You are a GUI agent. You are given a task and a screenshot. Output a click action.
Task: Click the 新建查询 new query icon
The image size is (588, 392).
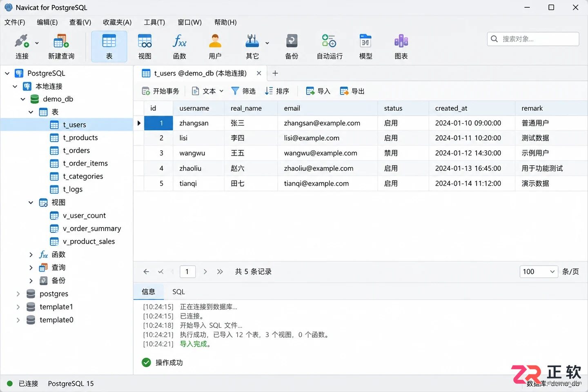tap(61, 47)
